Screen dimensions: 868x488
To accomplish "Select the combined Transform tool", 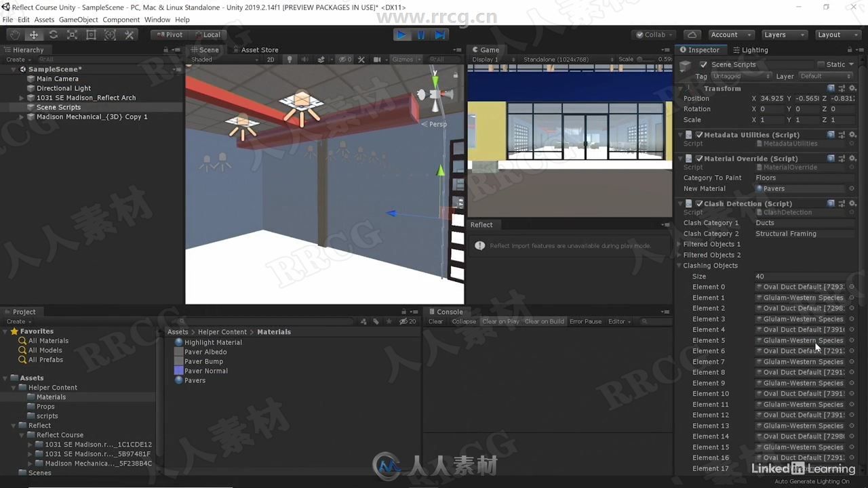I will point(110,35).
